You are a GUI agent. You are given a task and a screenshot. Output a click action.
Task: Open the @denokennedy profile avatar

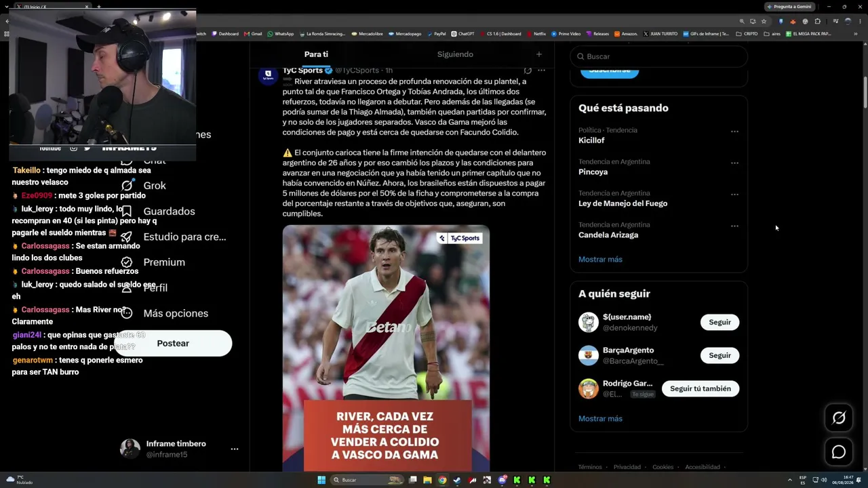point(589,322)
